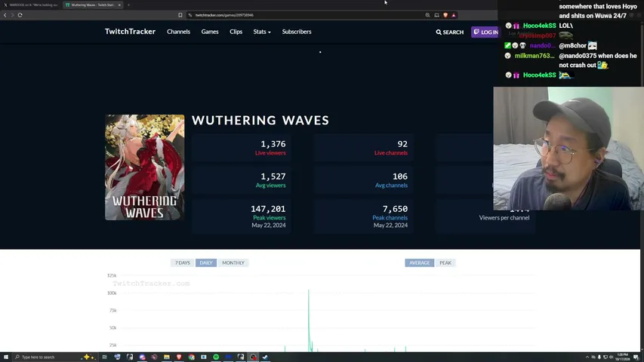Open the Clips menu item
Viewport: 644px width, 362px height.
click(x=236, y=32)
